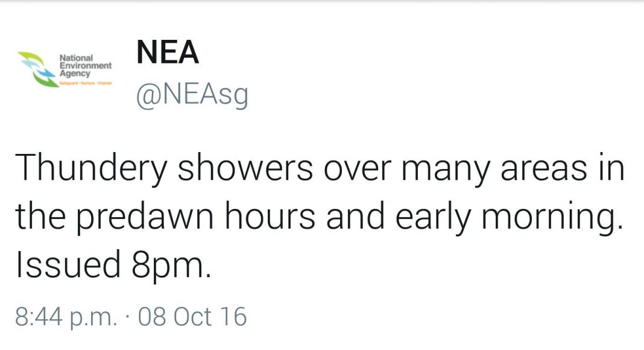Select the word 'Thundery' in the tweet
The image size is (644, 350).
(x=91, y=169)
